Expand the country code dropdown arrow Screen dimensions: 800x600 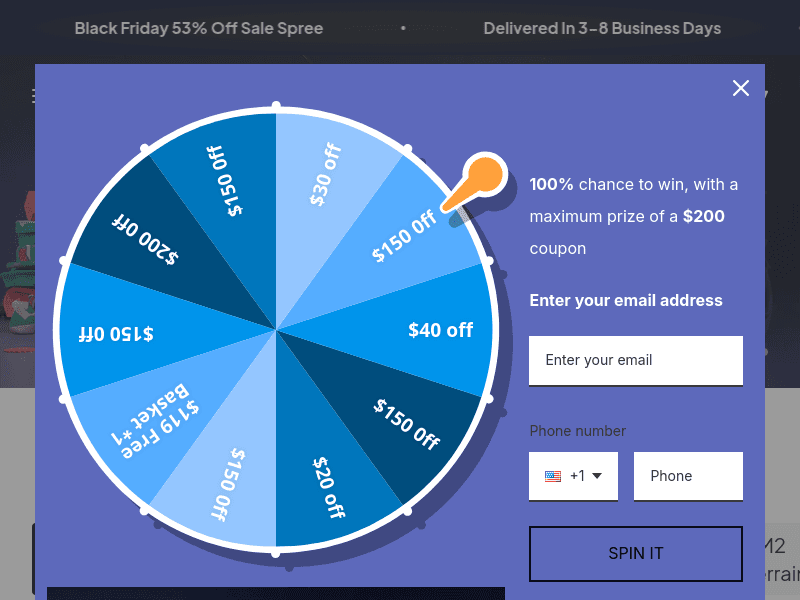(597, 476)
